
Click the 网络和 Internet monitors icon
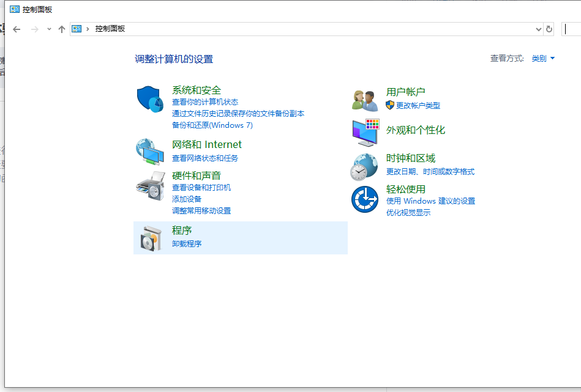(x=151, y=151)
